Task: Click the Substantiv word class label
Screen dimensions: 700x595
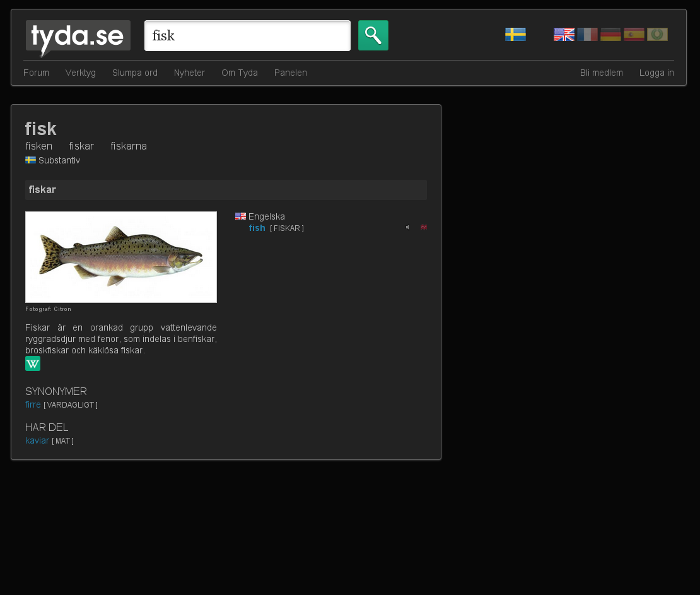Action: tap(59, 160)
